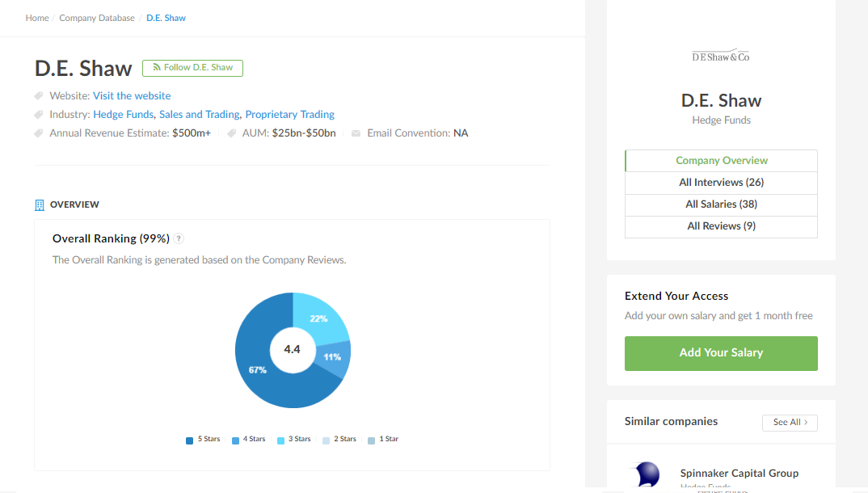Image resolution: width=868 pixels, height=493 pixels.
Task: Open the Visit the website link
Action: [x=132, y=95]
